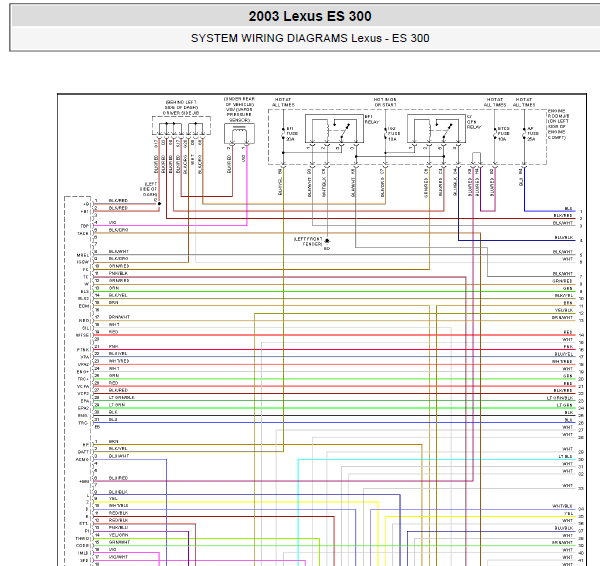The height and width of the screenshot is (566, 600).
Task: Click the EFI relay symbol
Action: pyautogui.click(x=334, y=129)
